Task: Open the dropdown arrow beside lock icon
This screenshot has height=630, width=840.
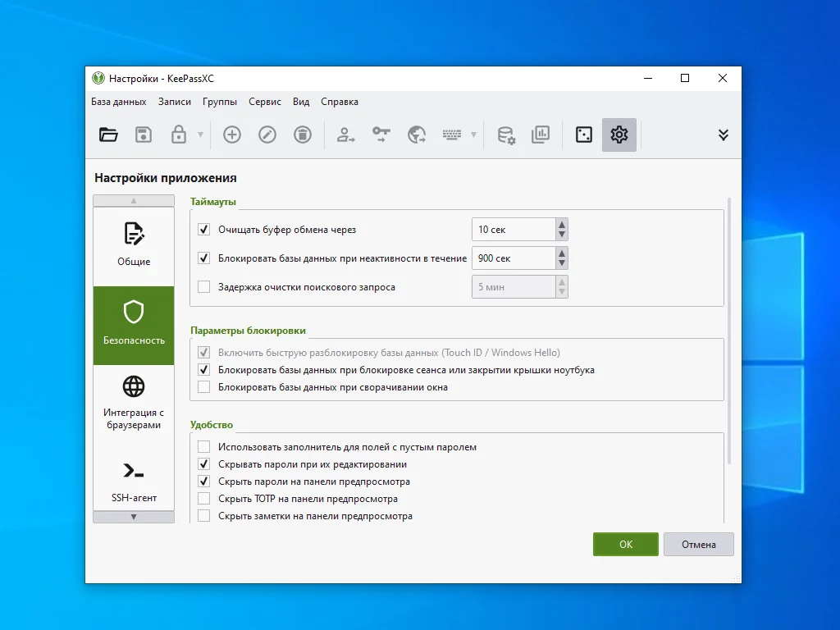Action: tap(200, 135)
